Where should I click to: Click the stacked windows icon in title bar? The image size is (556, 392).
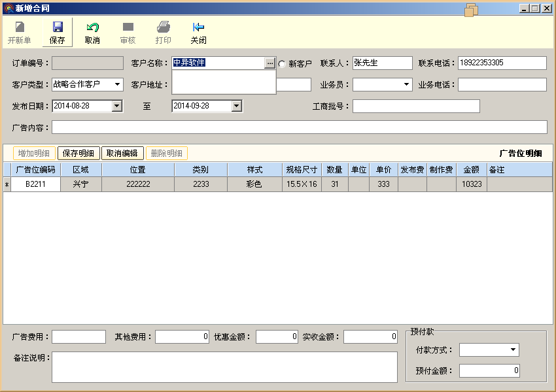tap(471, 9)
